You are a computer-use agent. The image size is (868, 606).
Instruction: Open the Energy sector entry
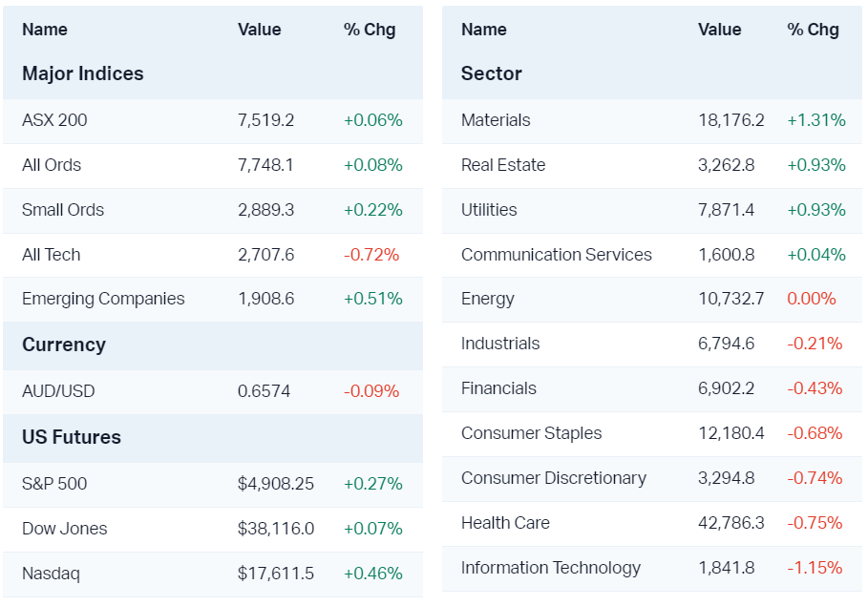(x=488, y=299)
